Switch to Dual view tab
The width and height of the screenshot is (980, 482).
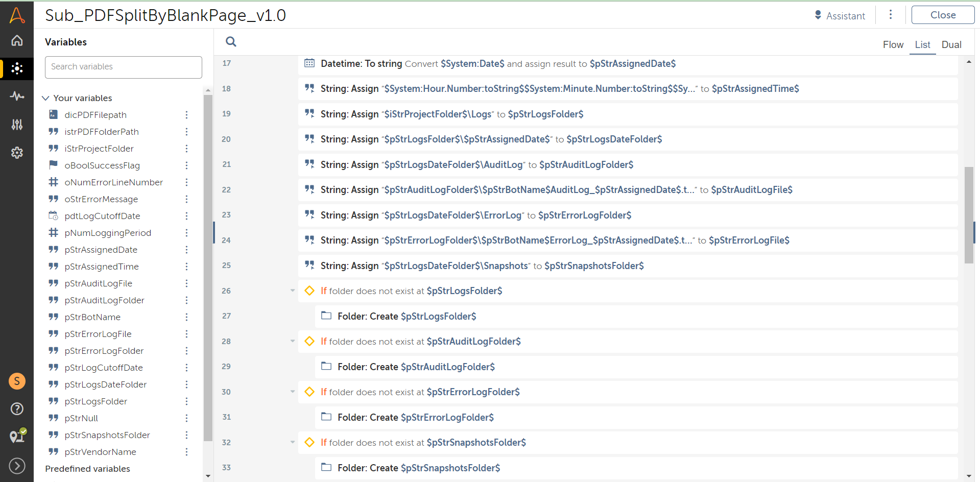pos(951,45)
